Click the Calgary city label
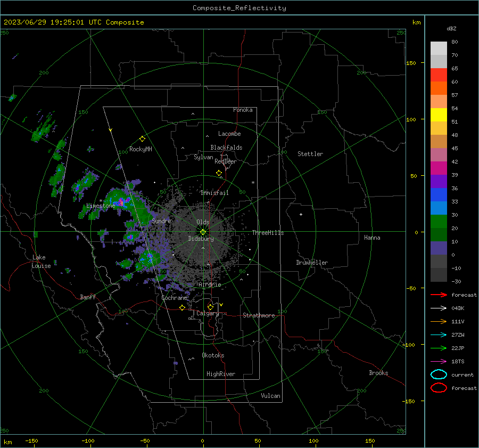The image size is (479, 448). coord(208,313)
